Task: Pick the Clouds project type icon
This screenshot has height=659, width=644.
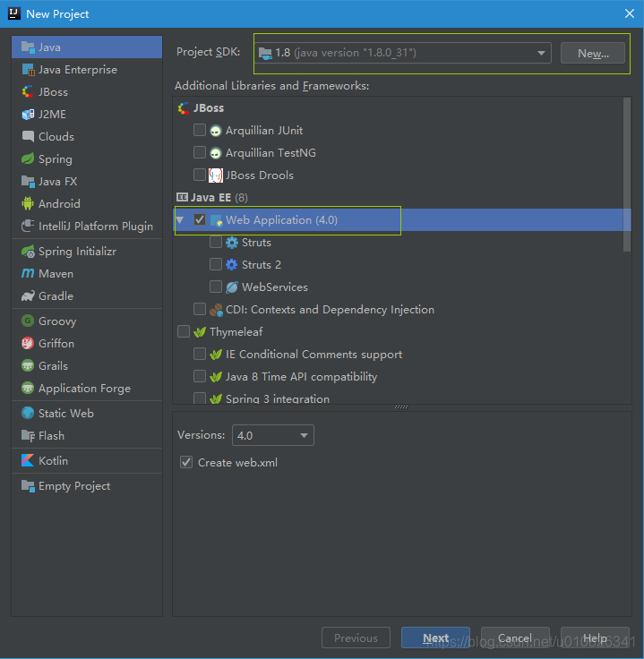Action: (x=28, y=136)
